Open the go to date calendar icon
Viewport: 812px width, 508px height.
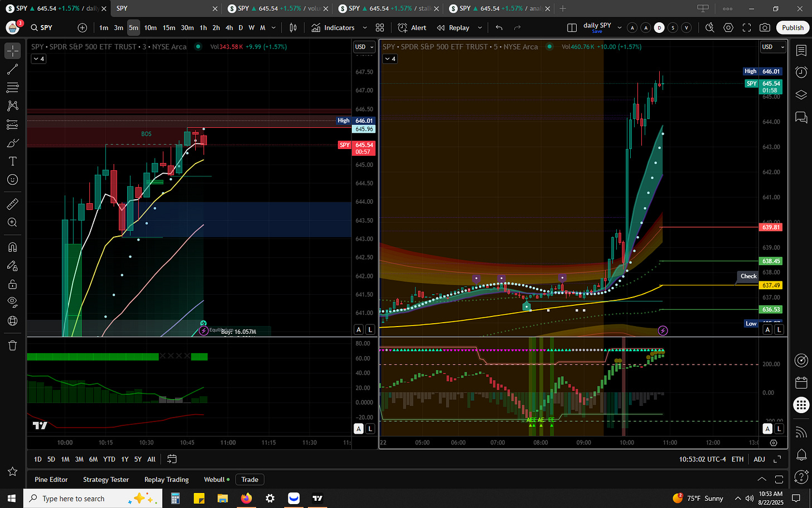pos(172,459)
